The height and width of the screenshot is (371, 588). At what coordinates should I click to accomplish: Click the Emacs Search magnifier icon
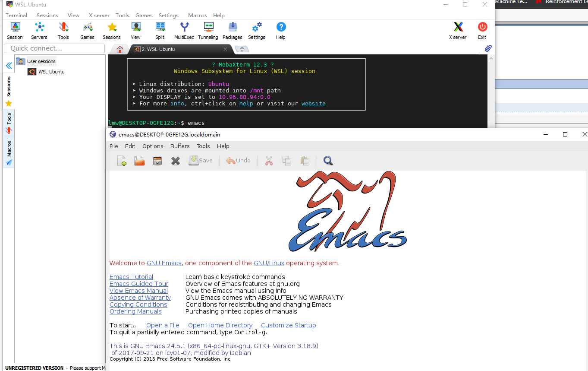pos(328,161)
